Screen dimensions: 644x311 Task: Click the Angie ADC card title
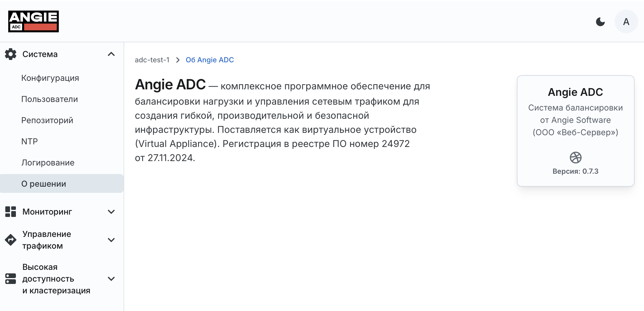pyautogui.click(x=575, y=92)
